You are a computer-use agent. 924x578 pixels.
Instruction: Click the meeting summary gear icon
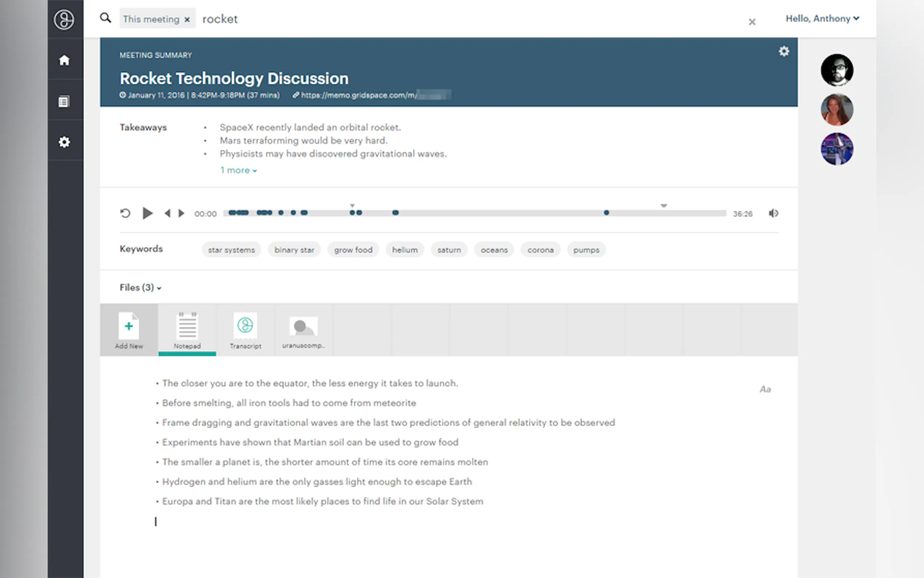click(784, 51)
